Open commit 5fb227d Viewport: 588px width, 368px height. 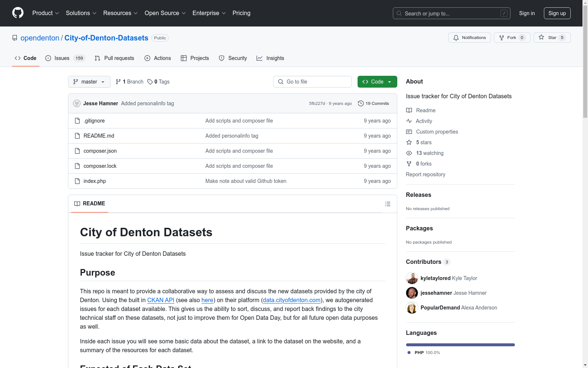pyautogui.click(x=317, y=103)
